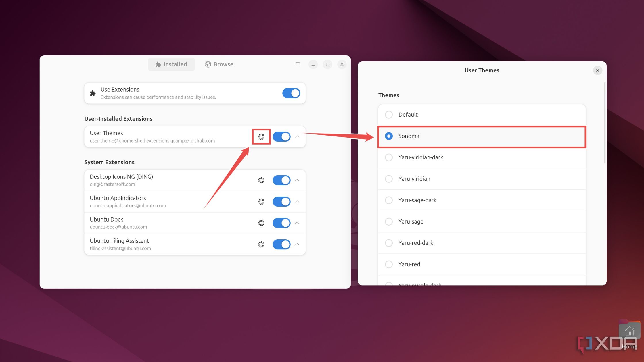The width and height of the screenshot is (644, 362).
Task: Click the Ubuntu AppIndicators settings gear
Action: (x=261, y=201)
